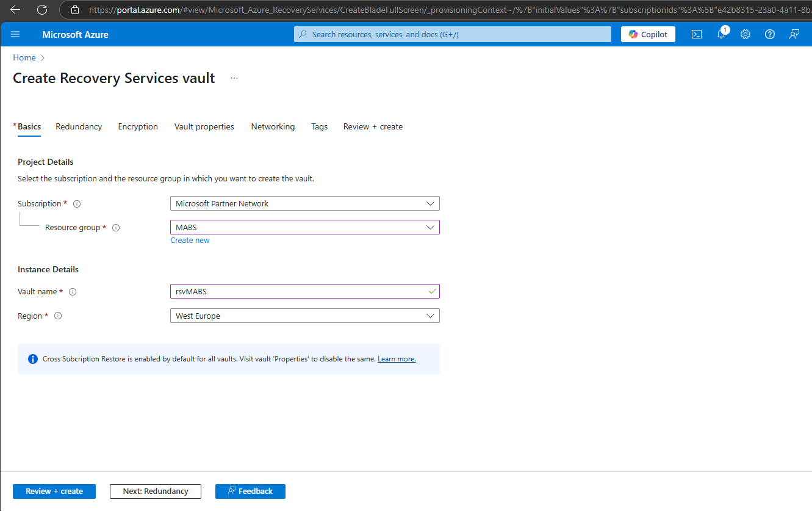The width and height of the screenshot is (812, 511).
Task: Open Cloud Shell from the top bar
Action: pos(697,34)
